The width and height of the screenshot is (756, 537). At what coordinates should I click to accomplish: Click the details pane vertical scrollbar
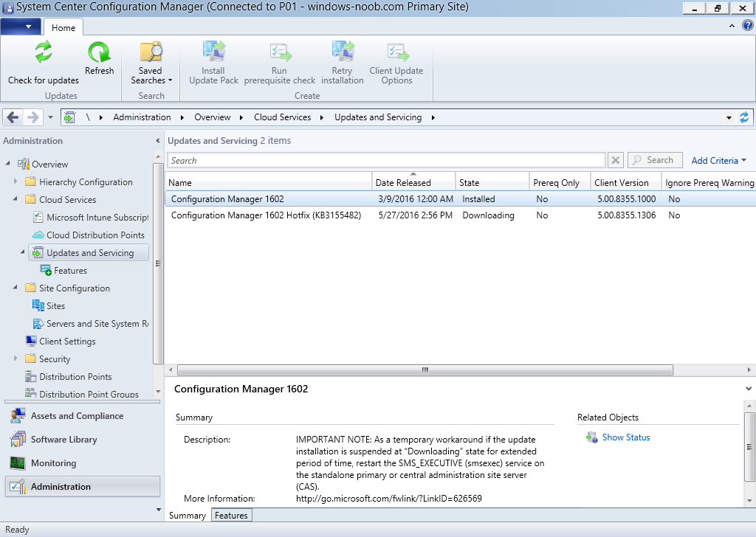tap(749, 446)
